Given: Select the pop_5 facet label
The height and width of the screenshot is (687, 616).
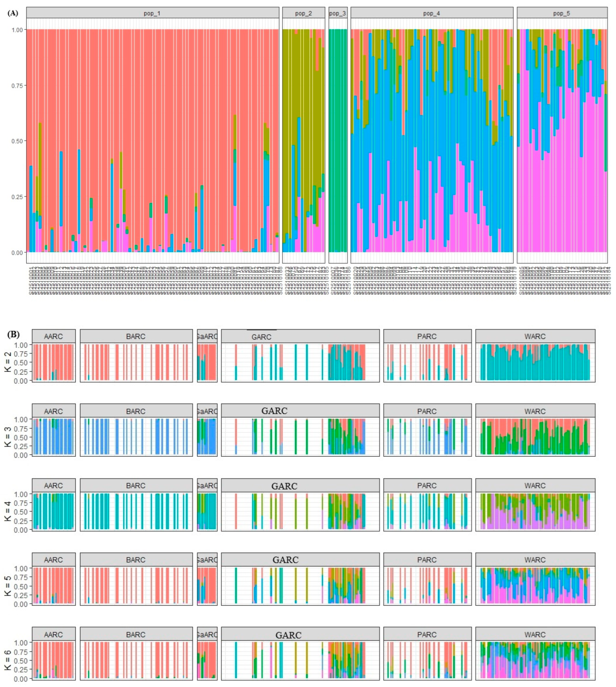Looking at the screenshot, I should coord(561,13).
